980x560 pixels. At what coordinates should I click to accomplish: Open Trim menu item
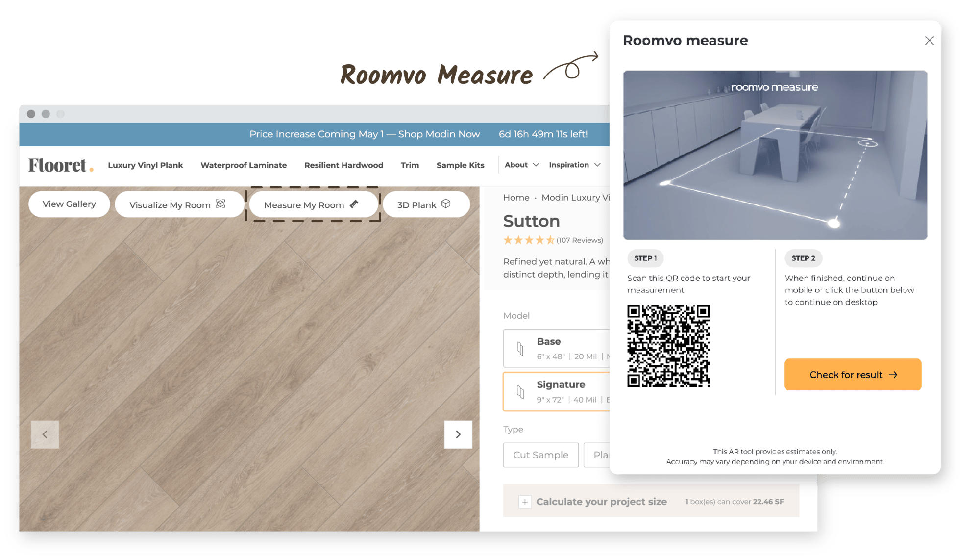410,165
